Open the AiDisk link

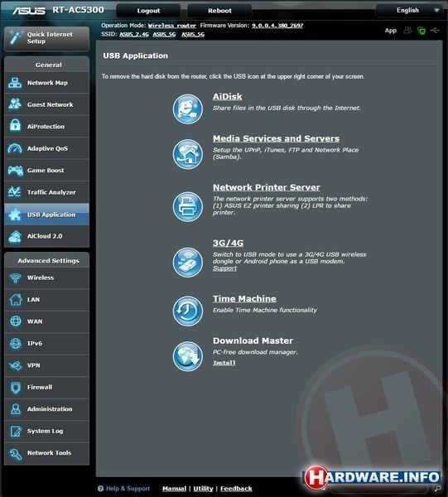pos(227,97)
